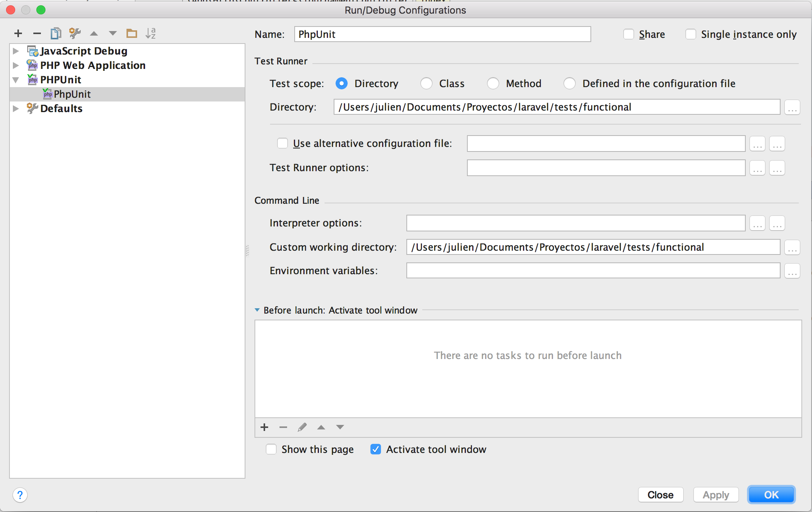This screenshot has width=812, height=512.
Task: Browse for test Directory with ellipsis button
Action: point(792,108)
